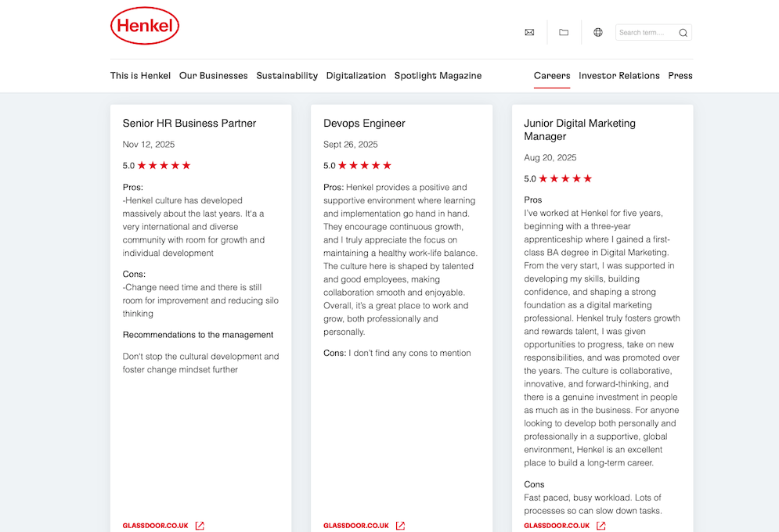Click external link icon under Marketing Manager review
Image resolution: width=779 pixels, height=532 pixels.
[x=600, y=526]
